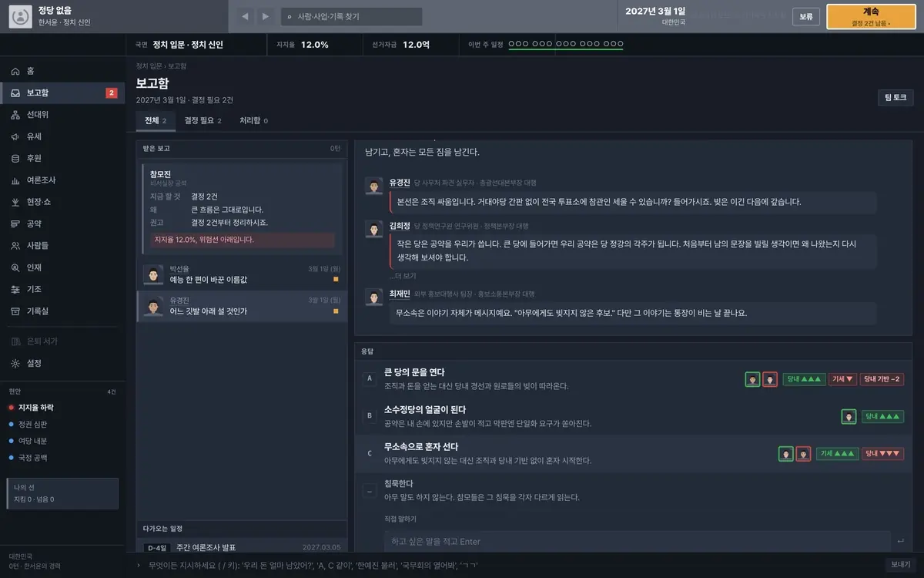Open the 기록실 archive icon
Viewport: 924px width, 578px height.
(x=15, y=311)
